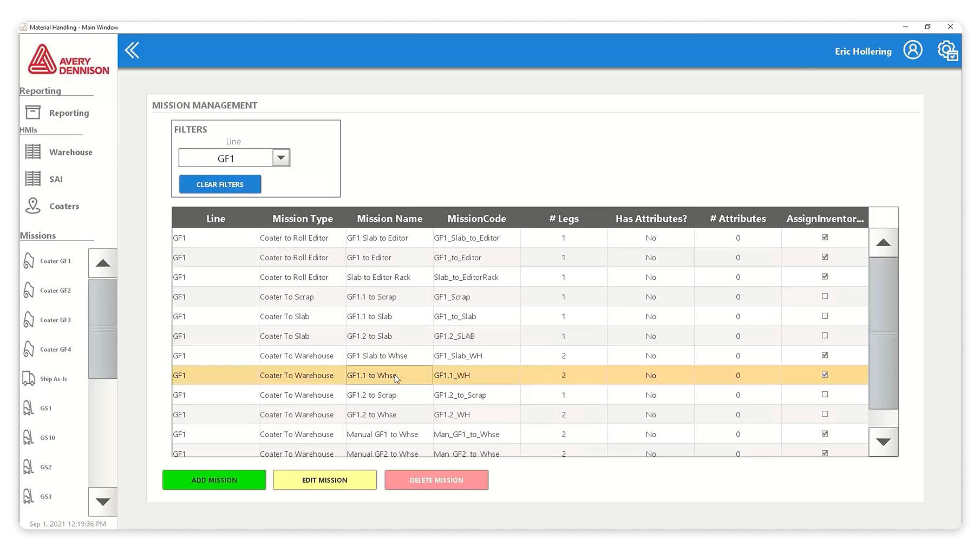This screenshot has width=980, height=552.
Task: Select the Ship As-Is mission icon
Action: click(29, 379)
